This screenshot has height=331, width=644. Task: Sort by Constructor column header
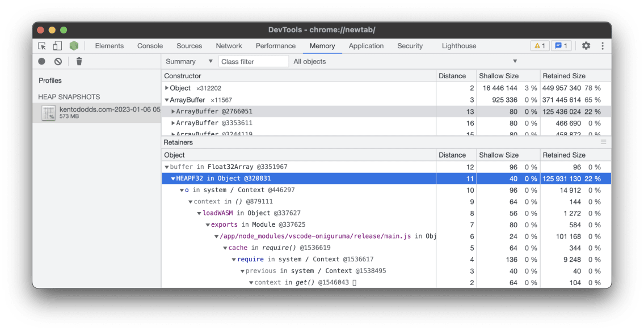[x=298, y=76]
